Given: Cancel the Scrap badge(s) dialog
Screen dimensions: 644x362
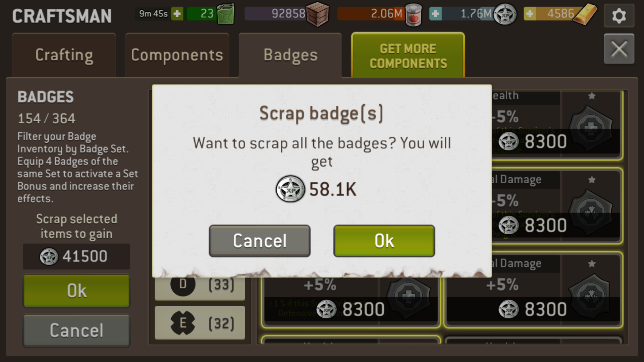Looking at the screenshot, I should pos(260,241).
